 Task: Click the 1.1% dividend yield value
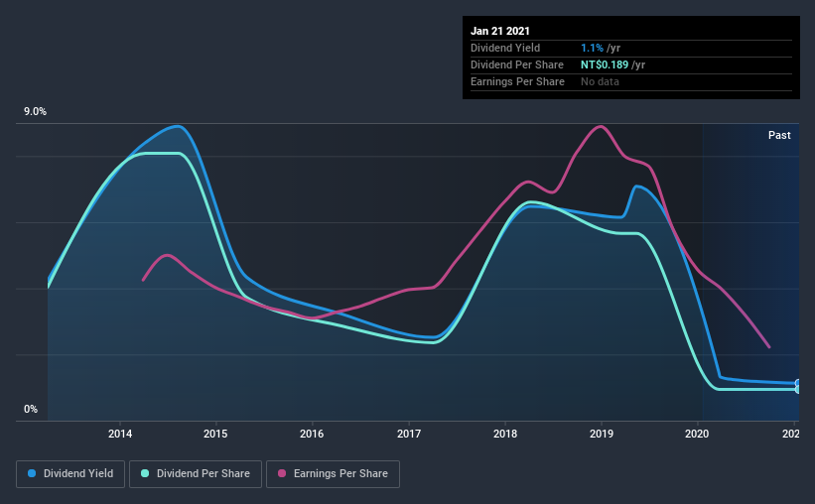(592, 48)
